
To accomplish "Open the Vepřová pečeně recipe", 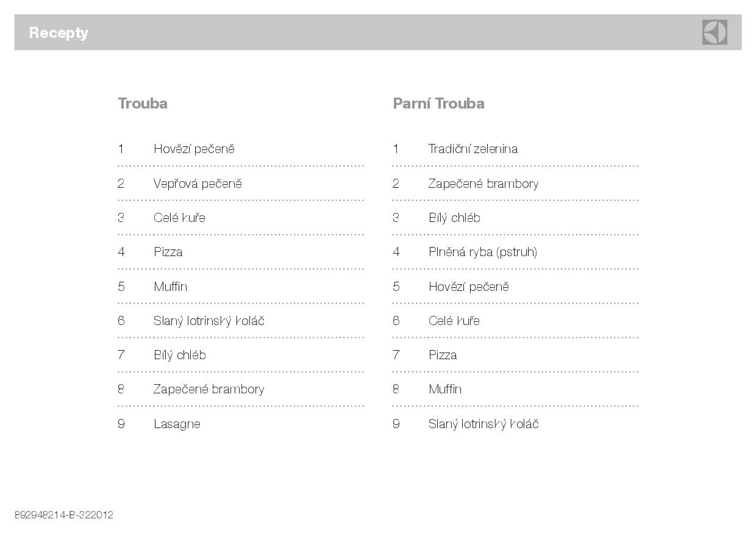I will tap(198, 184).
